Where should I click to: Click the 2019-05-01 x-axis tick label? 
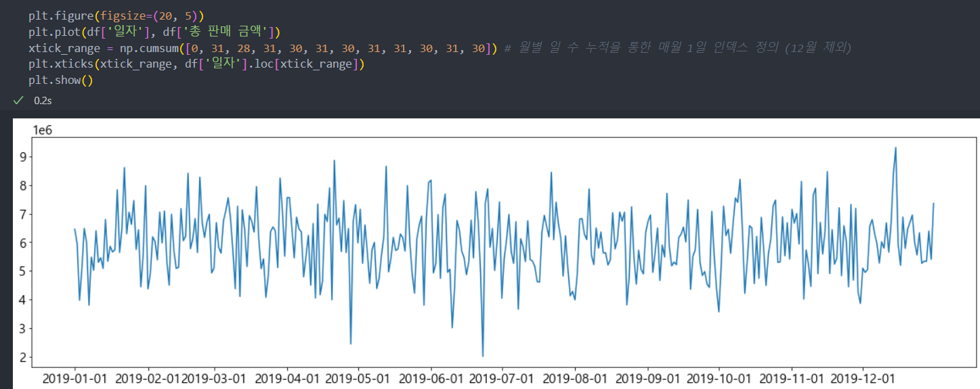pos(358,378)
